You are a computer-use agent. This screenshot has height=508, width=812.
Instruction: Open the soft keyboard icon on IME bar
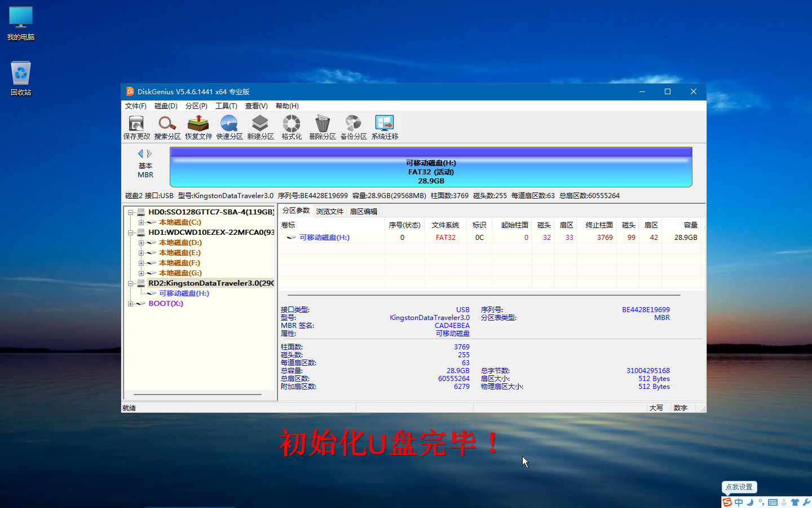tap(773, 502)
